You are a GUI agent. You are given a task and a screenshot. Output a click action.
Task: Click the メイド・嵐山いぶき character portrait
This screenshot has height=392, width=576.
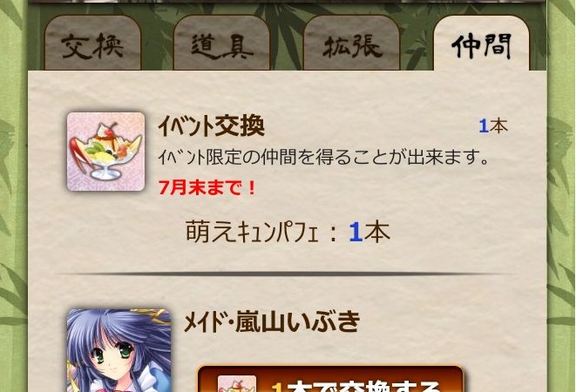click(x=119, y=350)
